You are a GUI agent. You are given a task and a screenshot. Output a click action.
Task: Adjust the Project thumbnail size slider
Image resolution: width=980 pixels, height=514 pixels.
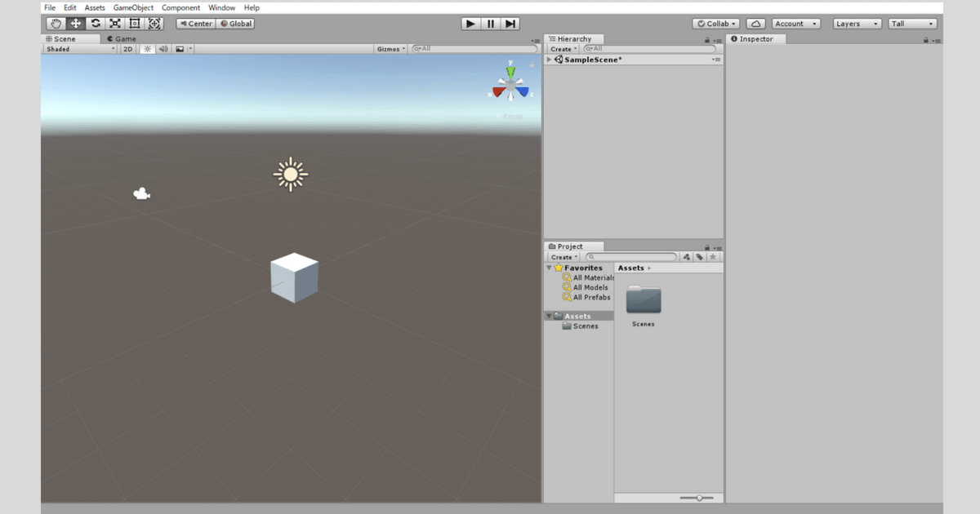[698, 498]
